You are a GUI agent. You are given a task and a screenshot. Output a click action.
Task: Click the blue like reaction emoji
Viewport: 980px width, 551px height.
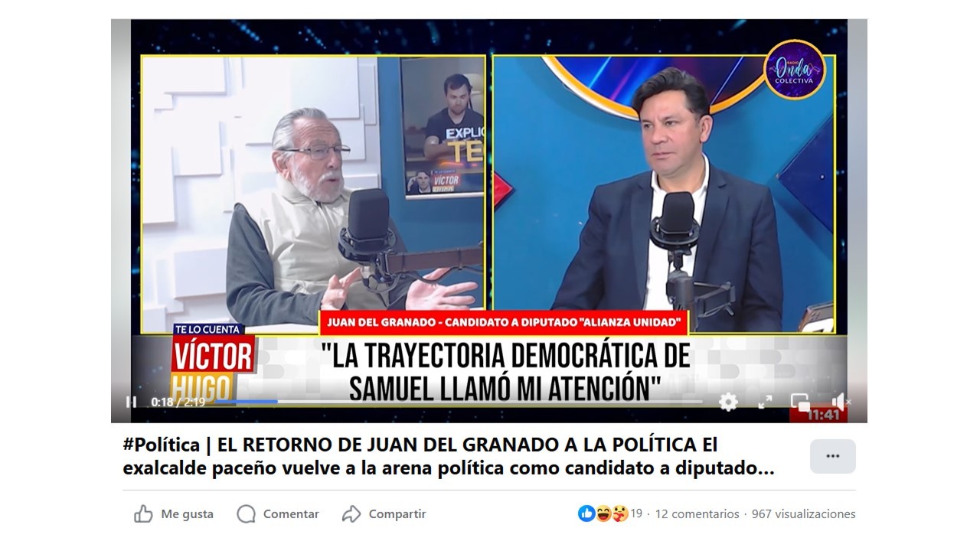coord(586,514)
